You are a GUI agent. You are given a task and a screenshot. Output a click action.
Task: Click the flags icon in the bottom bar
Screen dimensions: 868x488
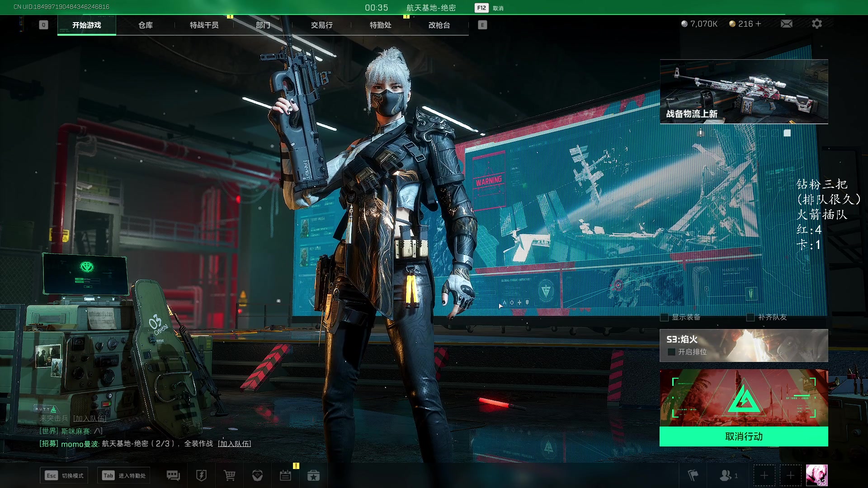coord(693,475)
